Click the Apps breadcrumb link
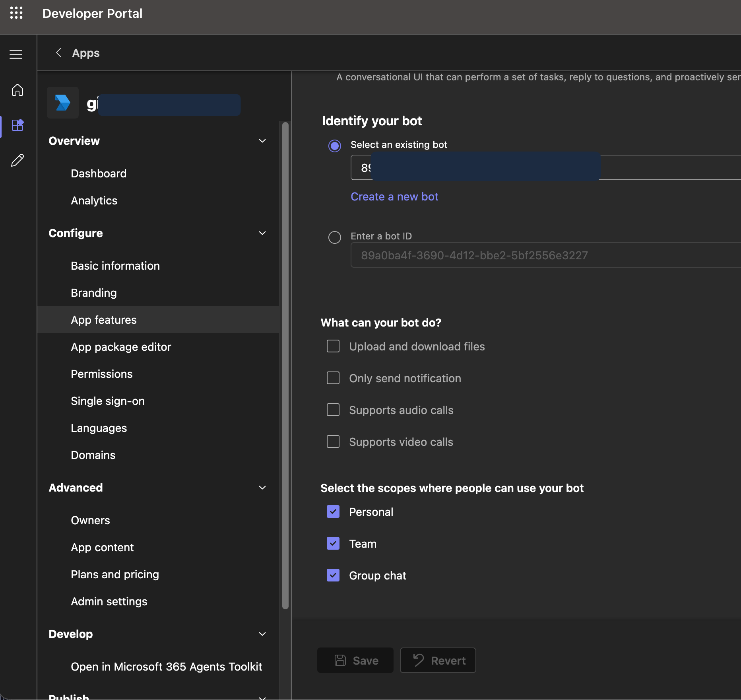This screenshot has width=741, height=700. [86, 53]
